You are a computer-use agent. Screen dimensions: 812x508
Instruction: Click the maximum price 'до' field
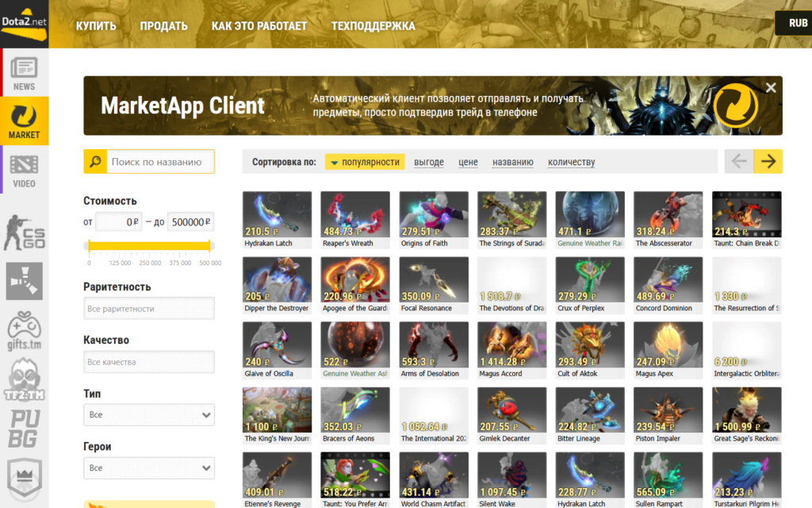click(191, 222)
